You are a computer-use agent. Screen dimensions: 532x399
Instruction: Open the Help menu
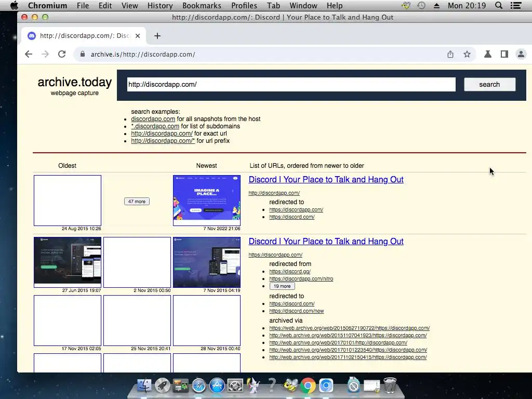point(335,5)
